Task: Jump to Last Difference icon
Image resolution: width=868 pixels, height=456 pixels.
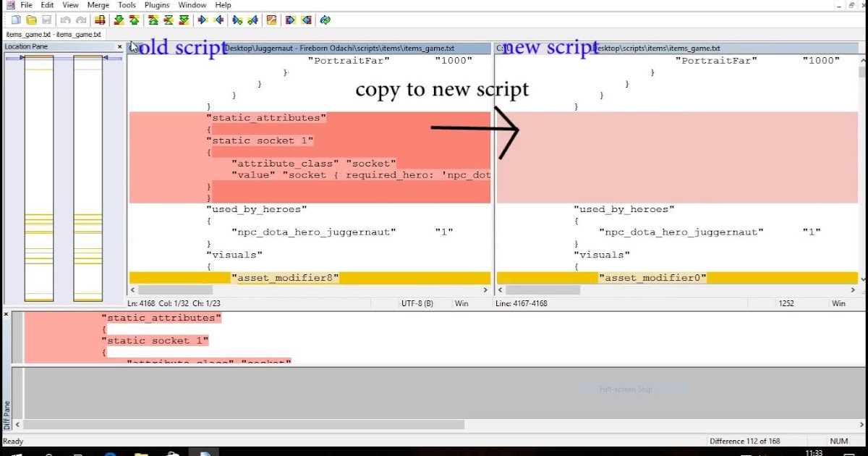Action: (184, 20)
